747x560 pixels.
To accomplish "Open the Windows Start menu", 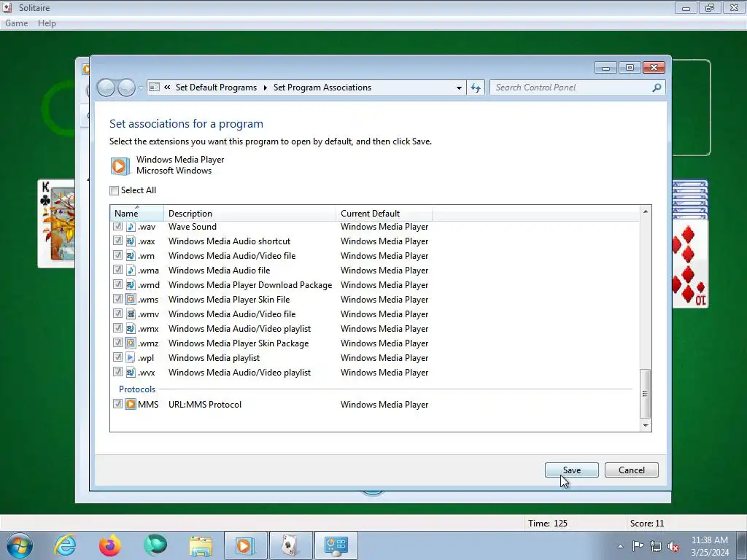I will point(20,545).
